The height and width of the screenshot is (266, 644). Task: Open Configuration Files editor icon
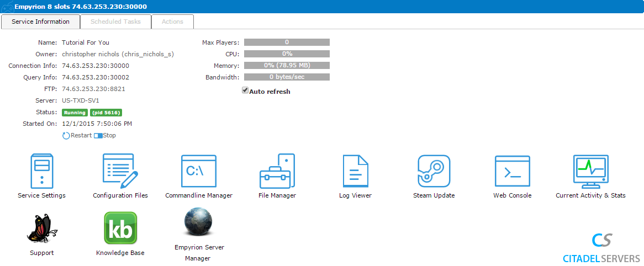pyautogui.click(x=120, y=171)
